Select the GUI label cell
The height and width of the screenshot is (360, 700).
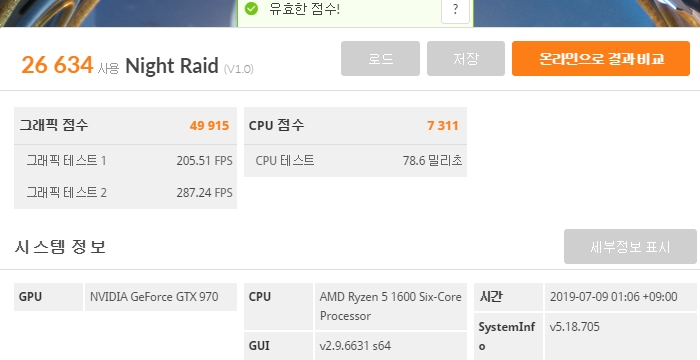coord(279,346)
